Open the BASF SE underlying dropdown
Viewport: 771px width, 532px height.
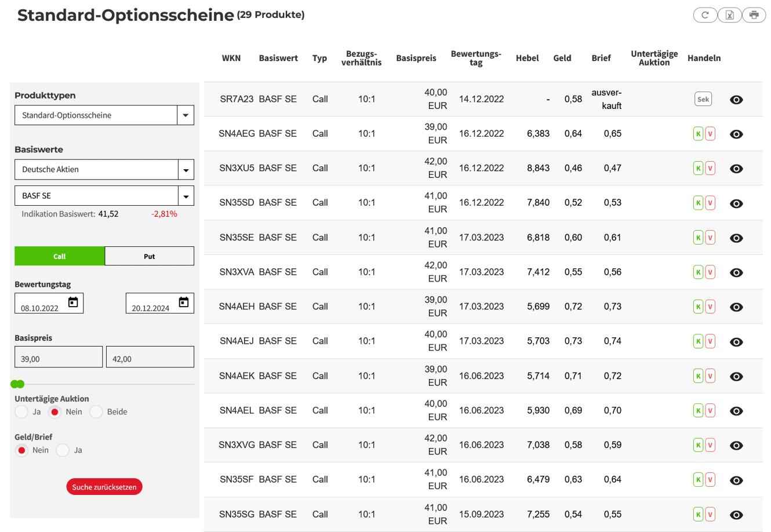(186, 196)
